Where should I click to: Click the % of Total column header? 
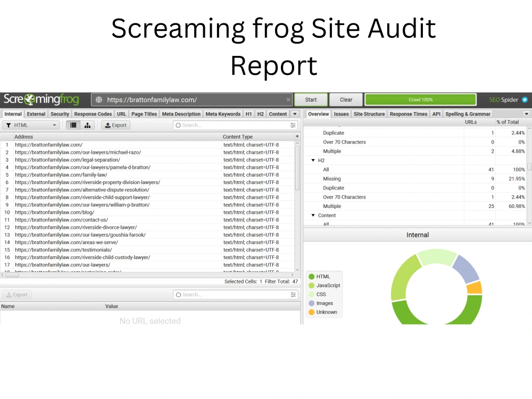click(511, 122)
